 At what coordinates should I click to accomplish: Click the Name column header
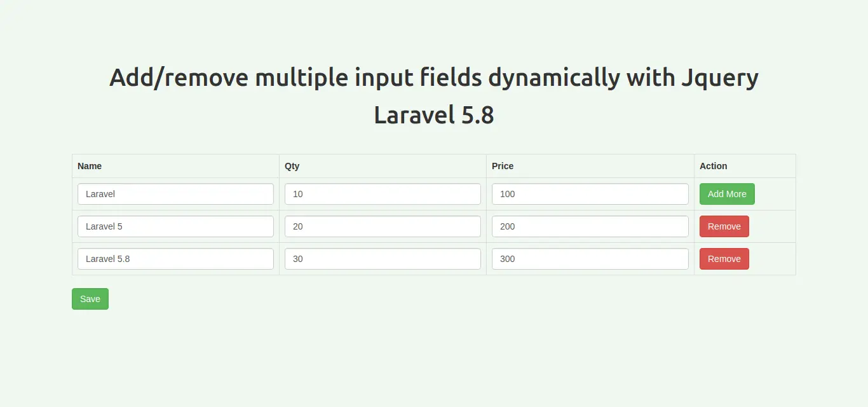[x=90, y=166]
